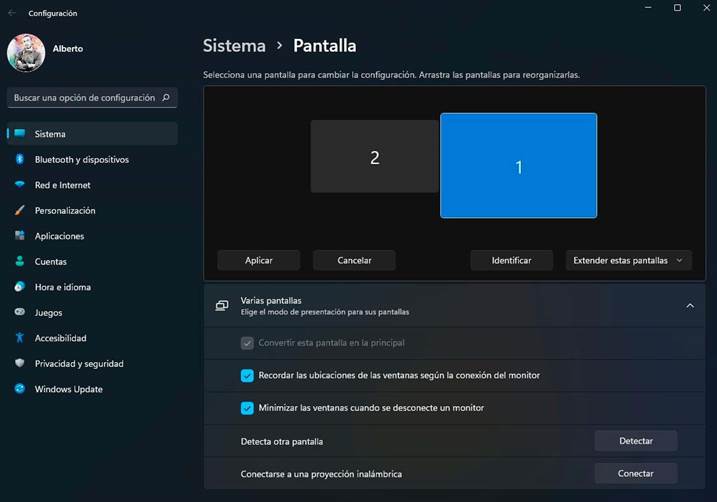This screenshot has width=717, height=502.
Task: Click the Cuentas person icon
Action: (20, 261)
